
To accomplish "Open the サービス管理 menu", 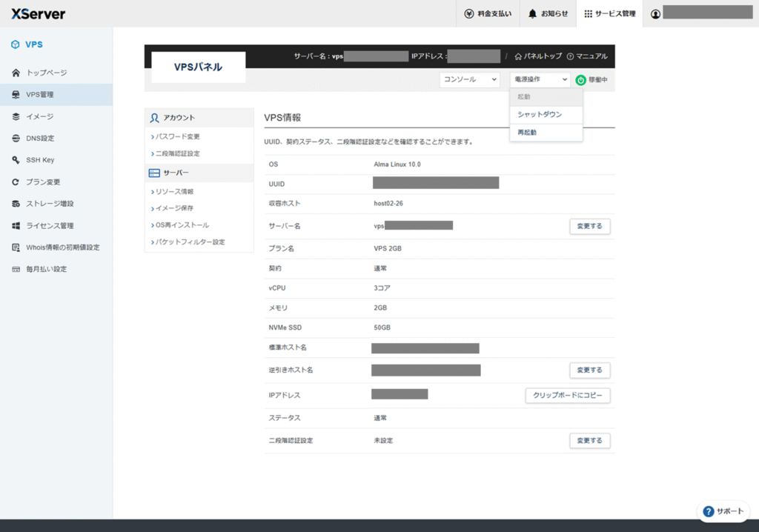I will (609, 13).
